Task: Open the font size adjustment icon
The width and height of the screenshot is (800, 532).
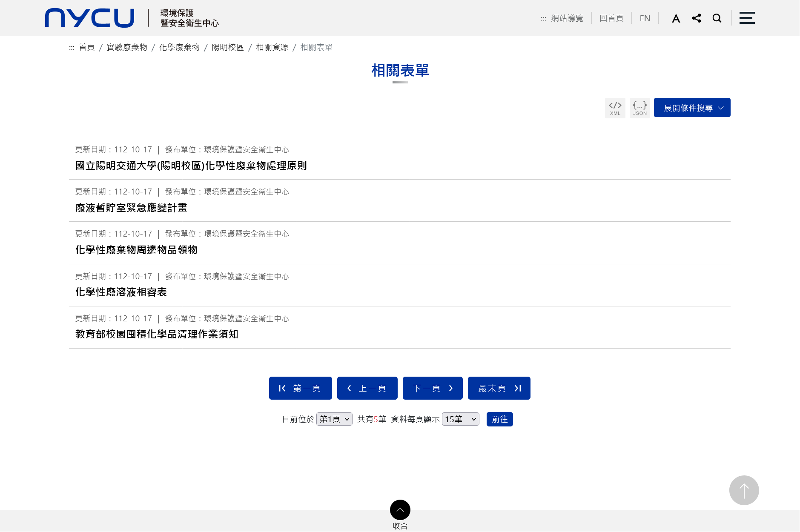Action: (x=676, y=18)
